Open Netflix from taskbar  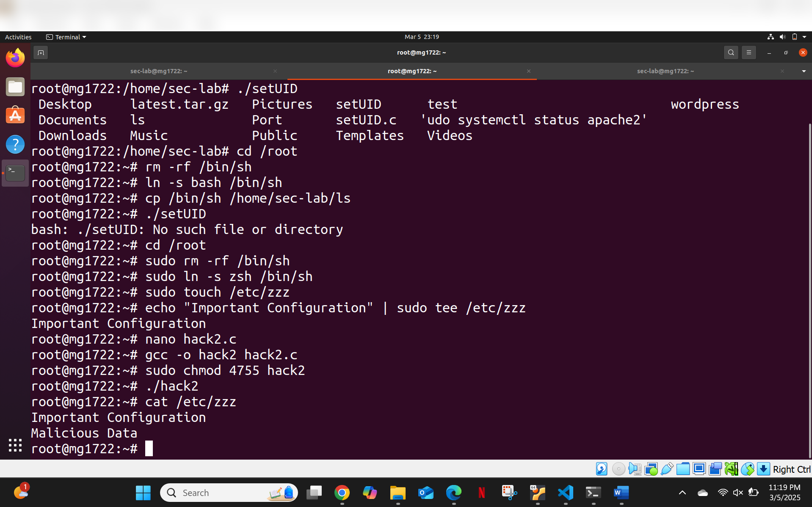482,493
